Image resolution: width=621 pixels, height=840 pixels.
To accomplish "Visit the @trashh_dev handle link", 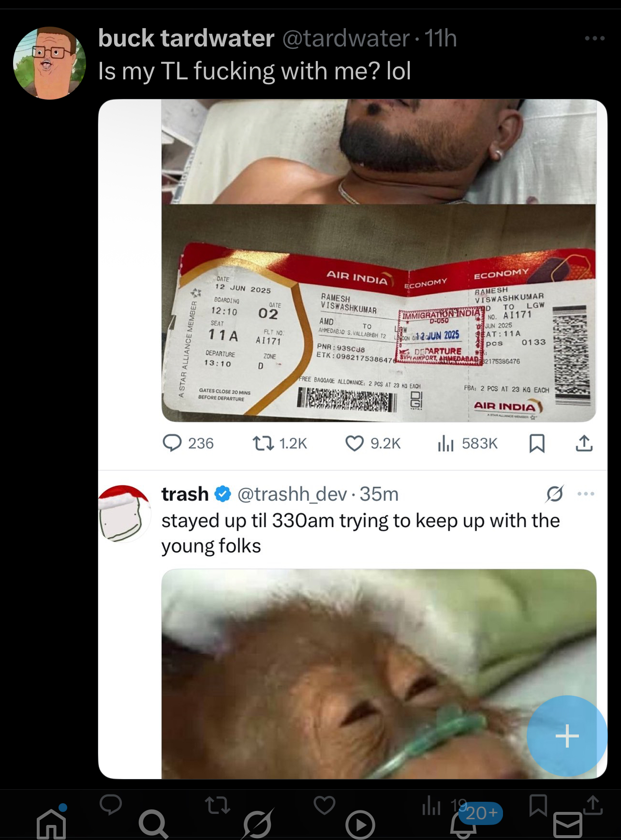I will click(292, 494).
